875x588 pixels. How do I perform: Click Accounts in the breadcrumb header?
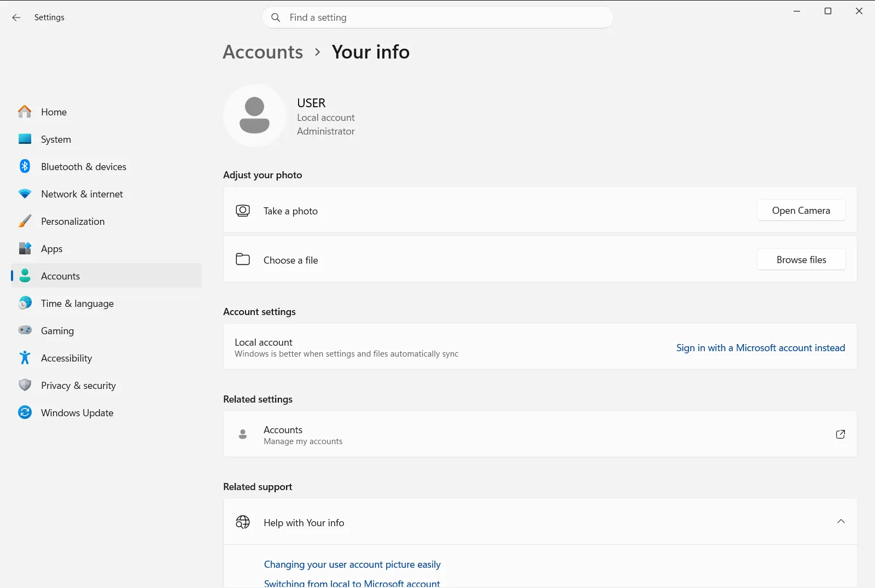point(263,52)
